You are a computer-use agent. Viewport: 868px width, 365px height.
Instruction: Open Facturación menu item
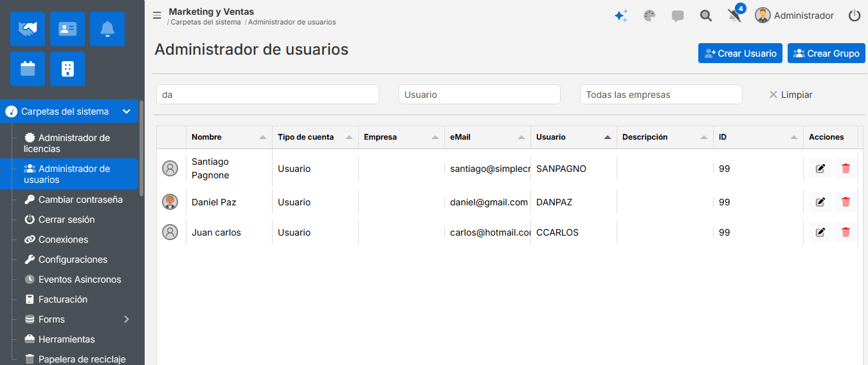tap(55, 299)
